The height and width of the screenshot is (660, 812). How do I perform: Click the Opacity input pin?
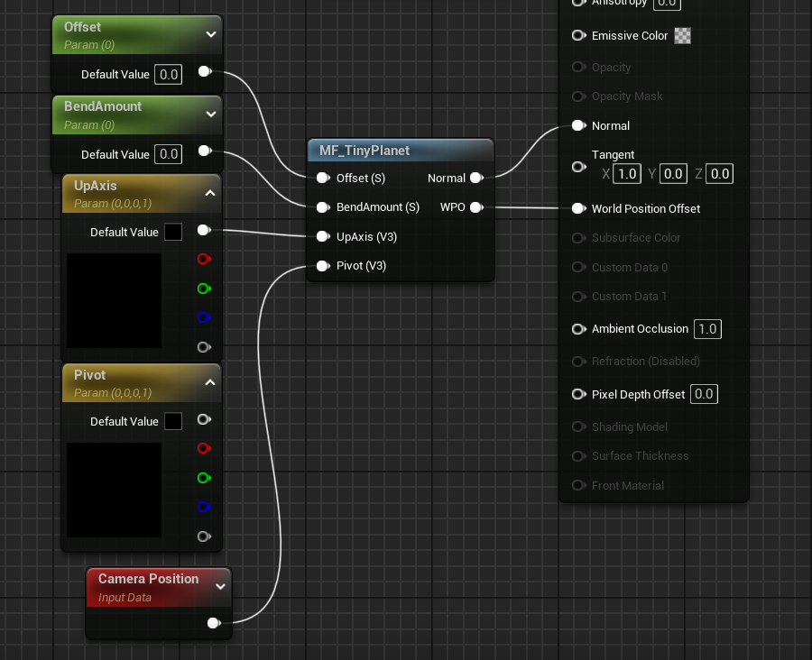tap(579, 68)
